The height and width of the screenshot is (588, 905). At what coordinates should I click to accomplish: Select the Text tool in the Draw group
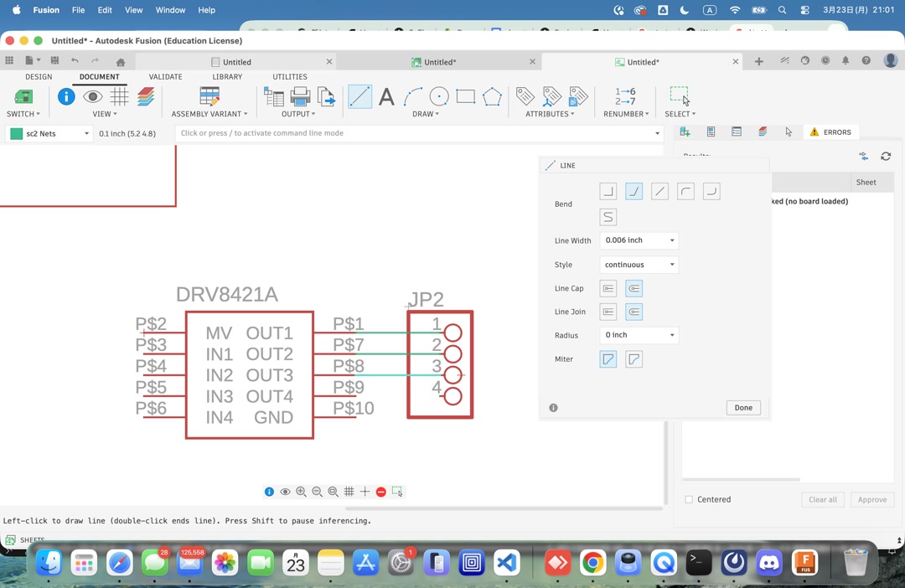coord(386,96)
